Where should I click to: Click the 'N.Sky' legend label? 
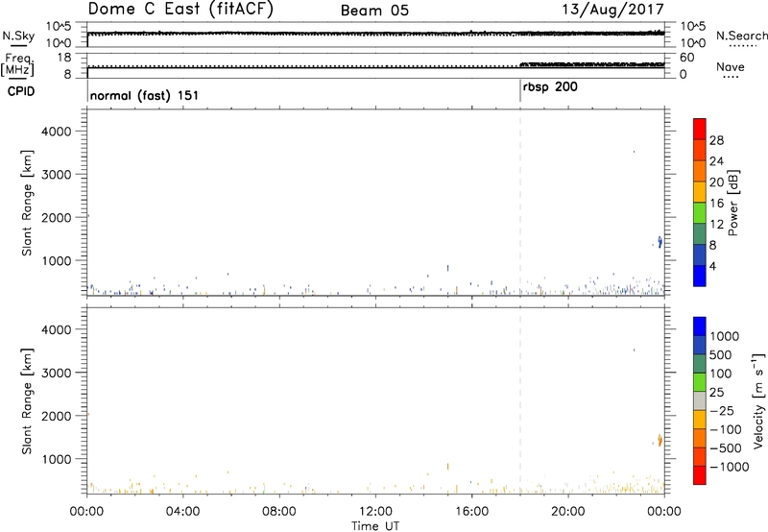tap(18, 36)
